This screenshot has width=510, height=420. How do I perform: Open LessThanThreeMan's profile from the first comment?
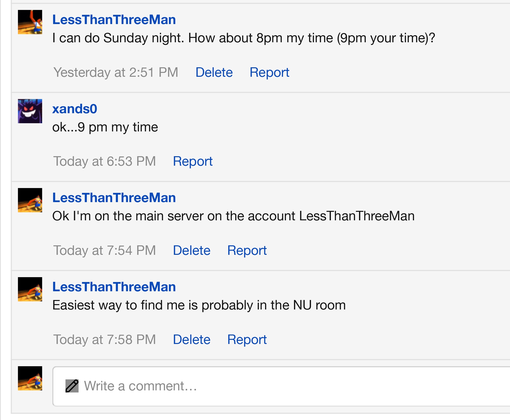pyautogui.click(x=114, y=20)
